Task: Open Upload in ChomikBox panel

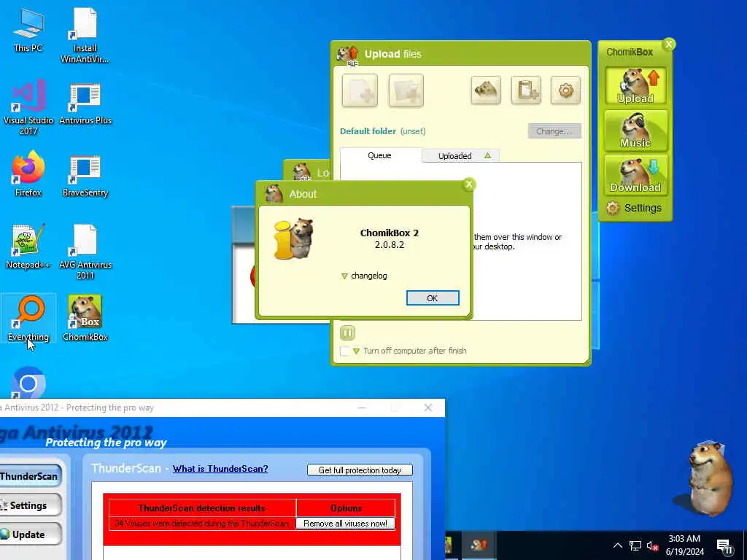Action: pyautogui.click(x=635, y=86)
